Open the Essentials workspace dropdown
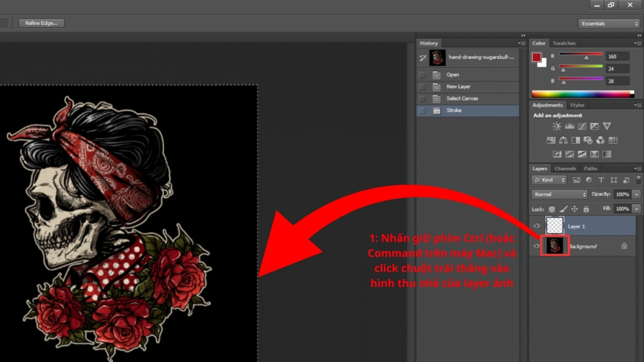 point(609,24)
